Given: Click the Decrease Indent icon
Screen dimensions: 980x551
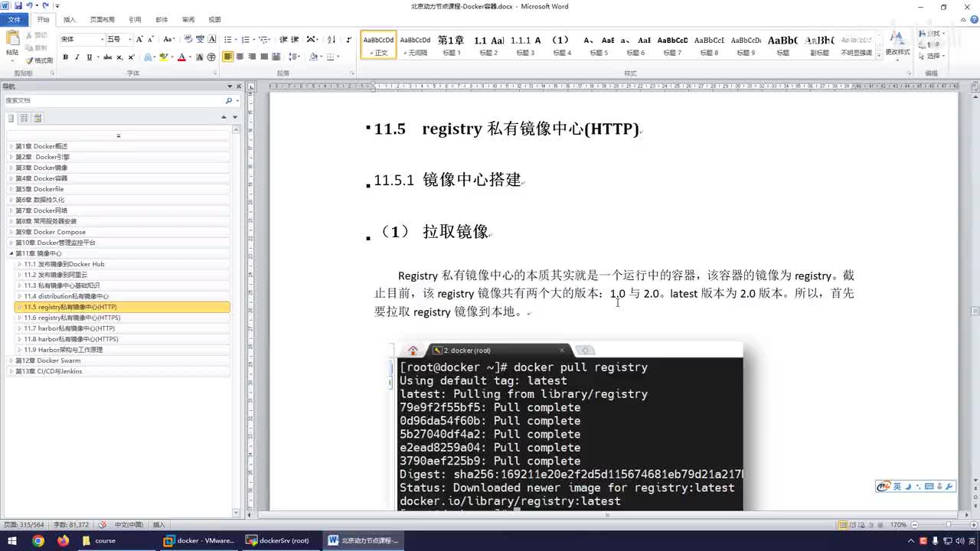Looking at the screenshot, I should (x=283, y=39).
